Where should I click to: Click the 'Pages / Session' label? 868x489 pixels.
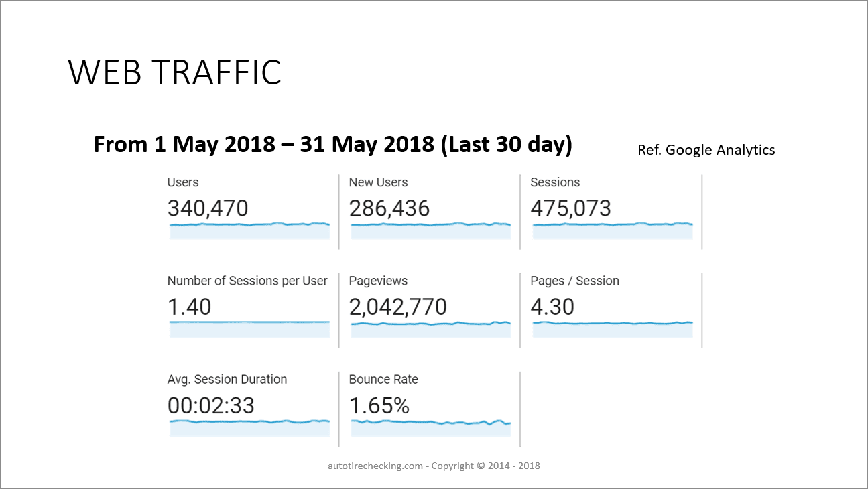[574, 281]
